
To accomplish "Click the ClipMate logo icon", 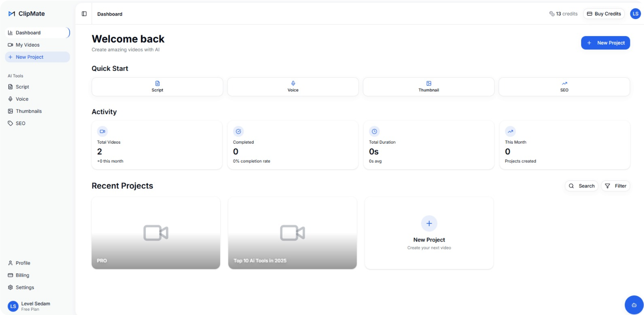I will 12,14.
